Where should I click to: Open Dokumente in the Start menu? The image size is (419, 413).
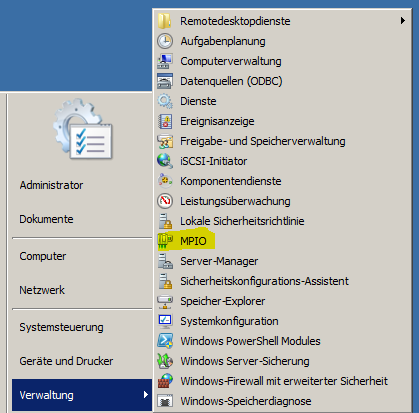[x=82, y=219]
